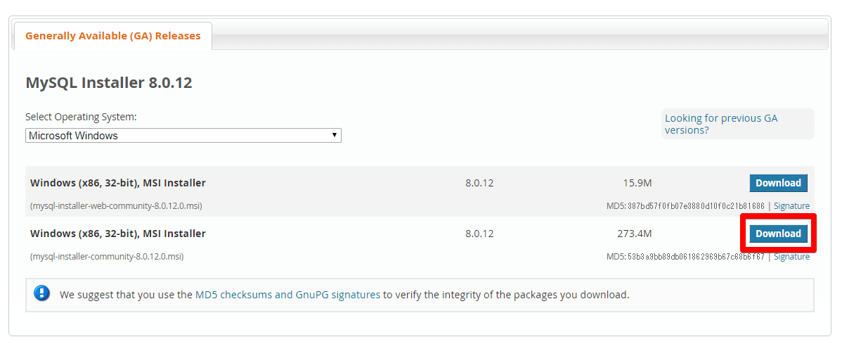Open Signature link for the 273.4M installer
Screen dimensions: 868x344
click(791, 257)
